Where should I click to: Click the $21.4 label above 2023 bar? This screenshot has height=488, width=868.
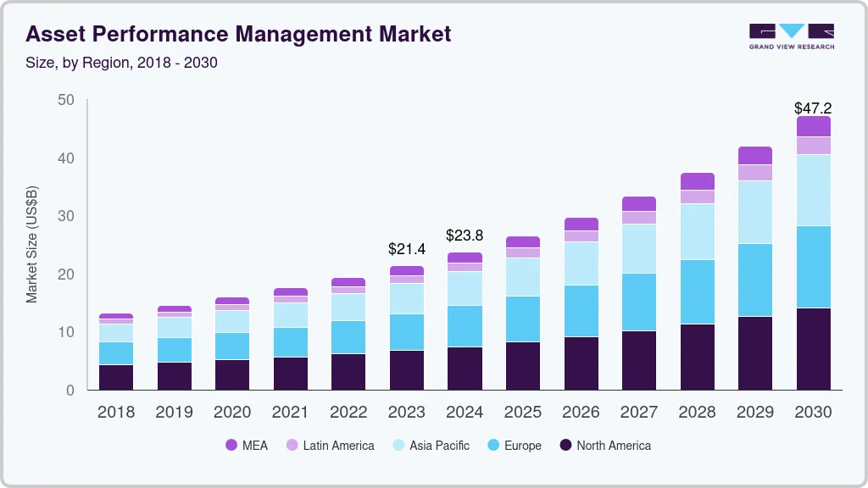pos(407,249)
